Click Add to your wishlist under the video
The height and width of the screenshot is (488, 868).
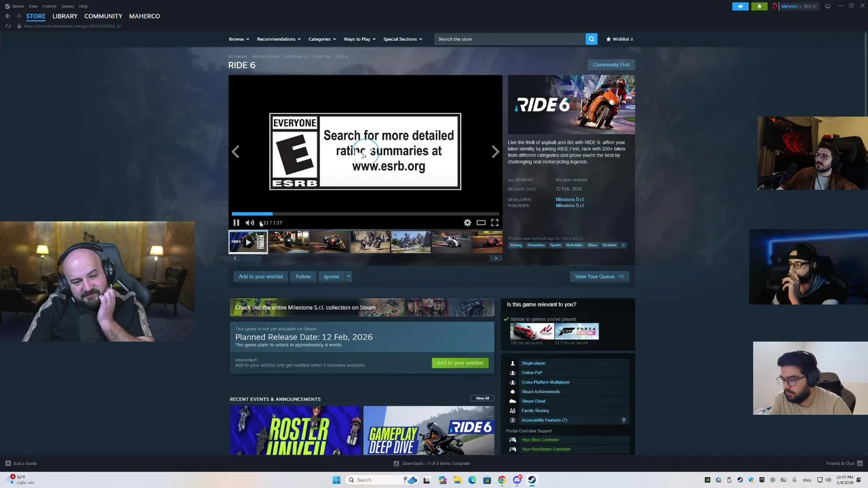click(260, 277)
